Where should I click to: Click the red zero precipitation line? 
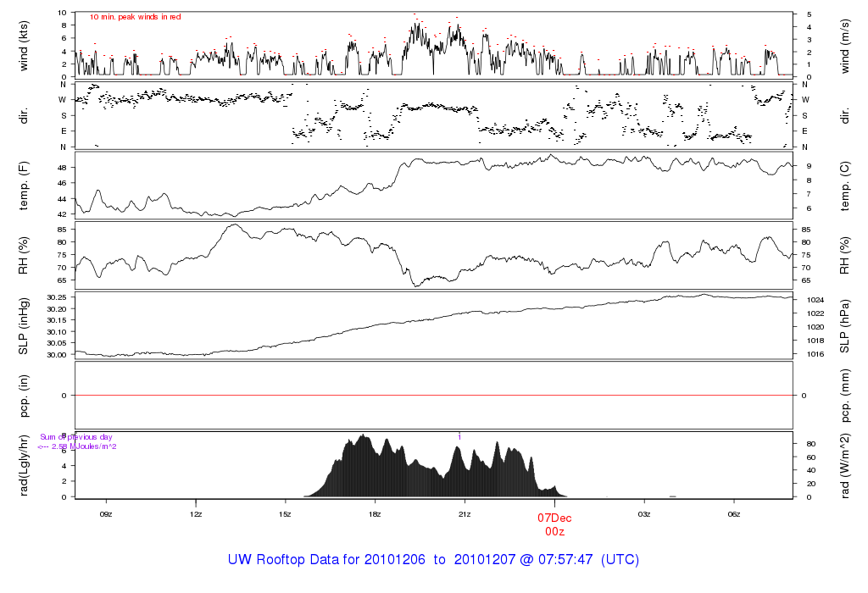click(434, 396)
